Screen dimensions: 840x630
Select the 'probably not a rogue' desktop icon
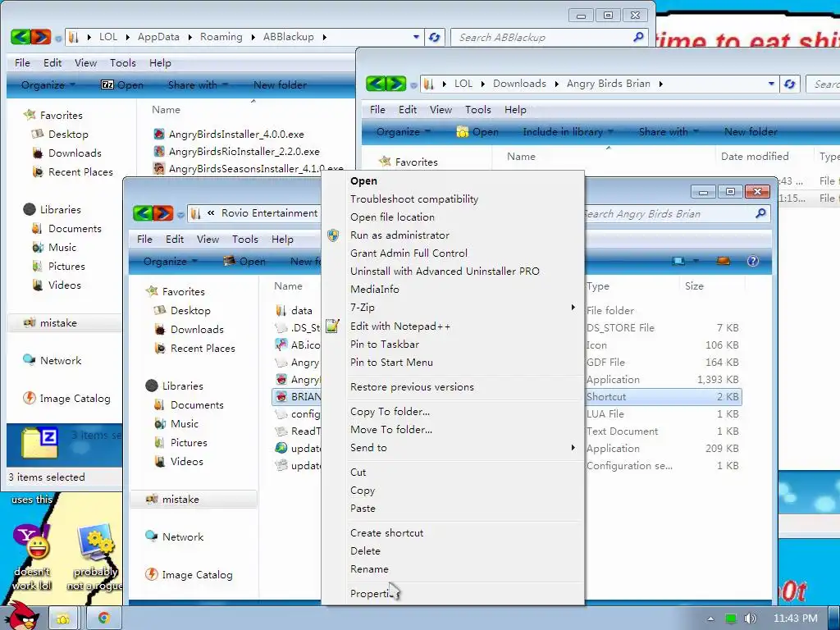[95, 558]
